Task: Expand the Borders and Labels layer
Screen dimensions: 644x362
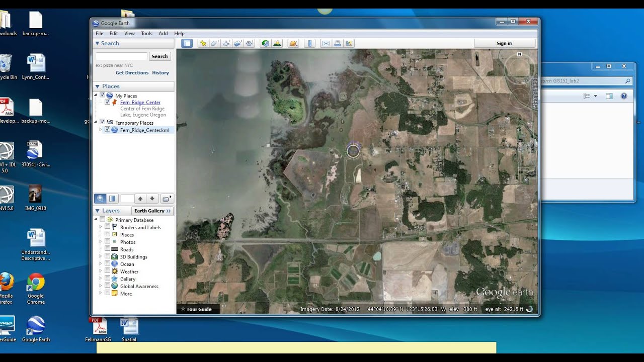Action: 101,227
